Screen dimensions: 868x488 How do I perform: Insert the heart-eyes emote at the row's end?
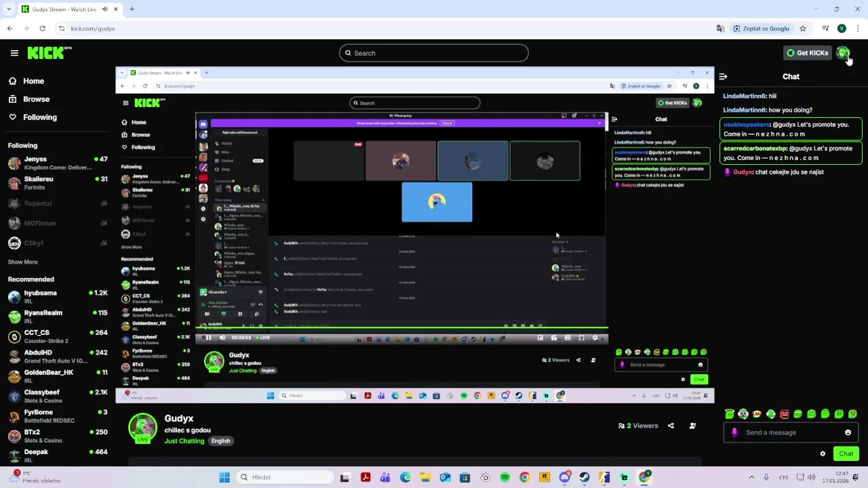pyautogui.click(x=853, y=413)
